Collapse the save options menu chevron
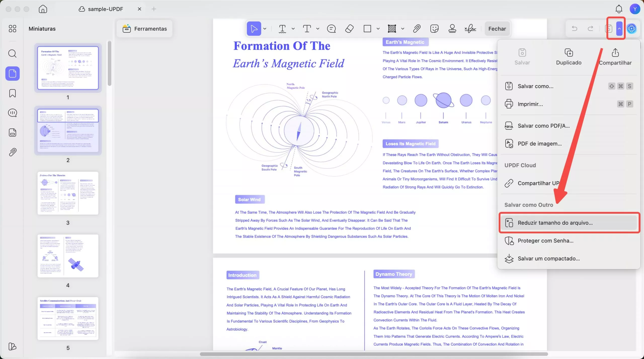This screenshot has height=359, width=644. click(619, 29)
